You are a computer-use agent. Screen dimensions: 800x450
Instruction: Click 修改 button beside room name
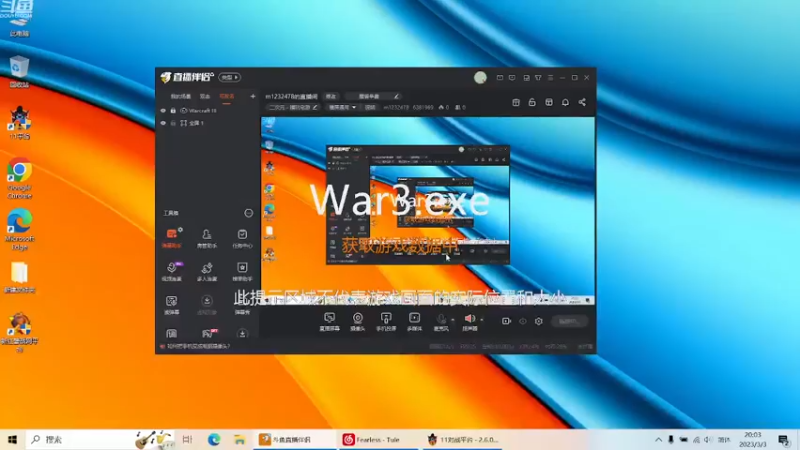pos(331,96)
